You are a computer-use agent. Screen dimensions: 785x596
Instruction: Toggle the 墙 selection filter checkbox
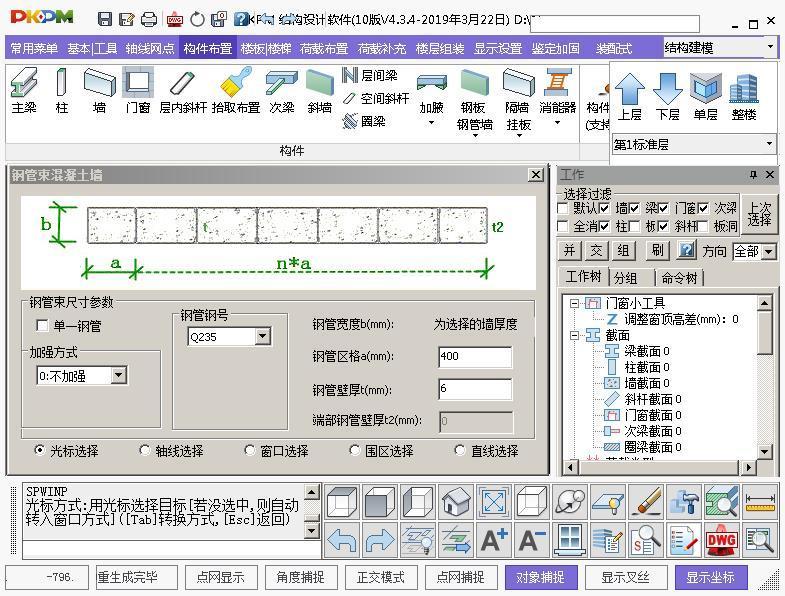pos(604,208)
